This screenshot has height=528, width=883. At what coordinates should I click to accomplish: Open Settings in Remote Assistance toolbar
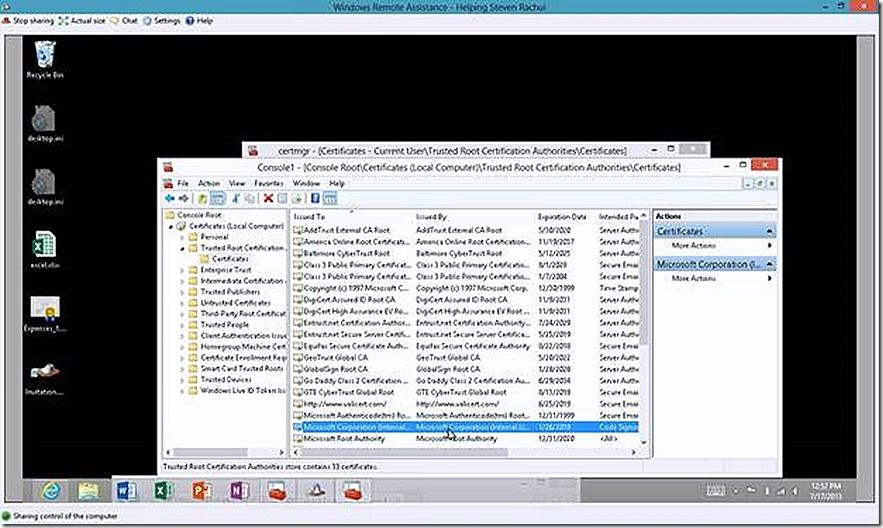point(162,20)
